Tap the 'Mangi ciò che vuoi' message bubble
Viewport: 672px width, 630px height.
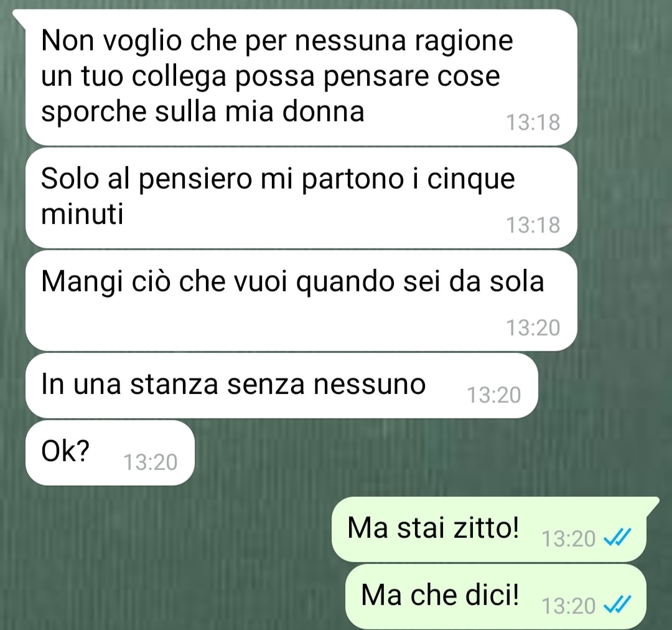[301, 301]
